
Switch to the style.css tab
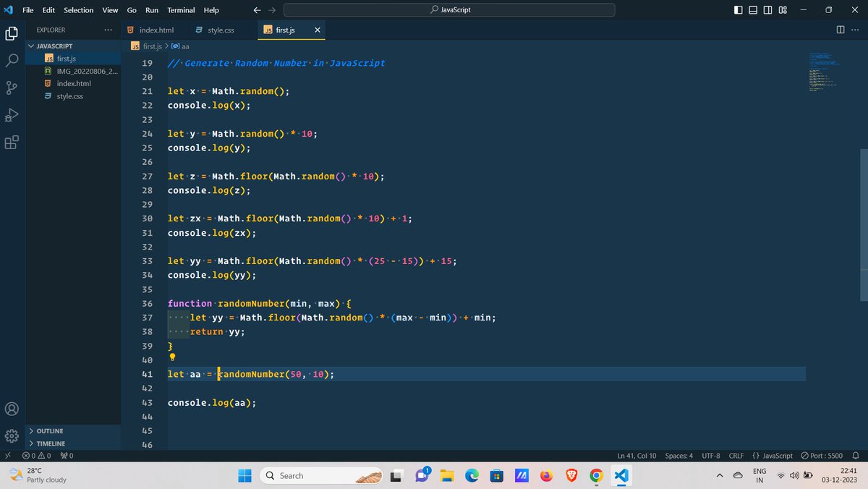221,30
